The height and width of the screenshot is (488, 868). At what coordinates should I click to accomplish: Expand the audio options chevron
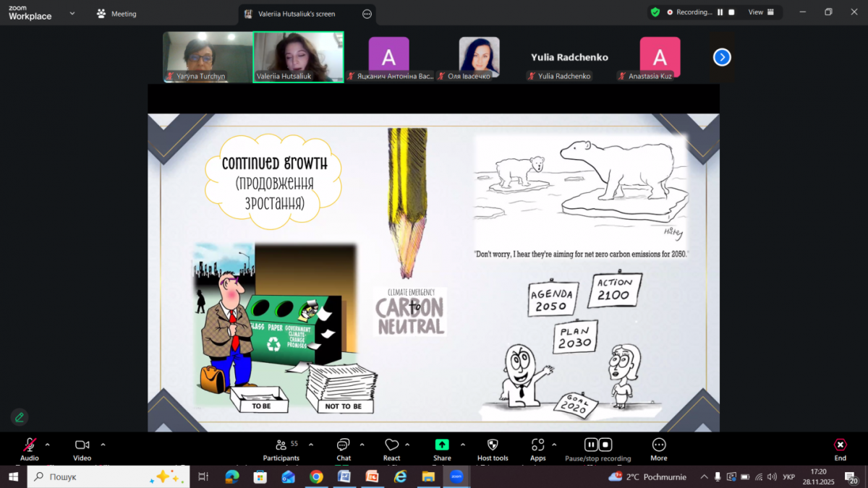click(48, 445)
